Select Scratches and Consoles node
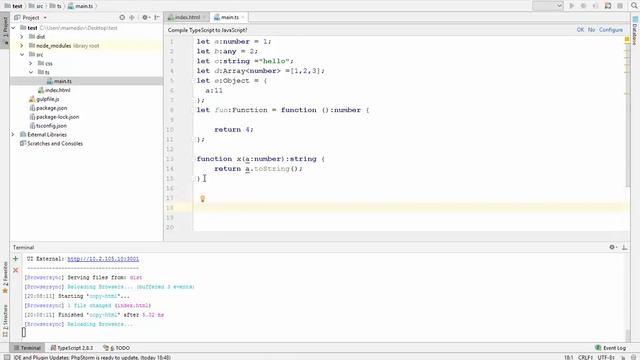The height and width of the screenshot is (360, 640). point(55,144)
